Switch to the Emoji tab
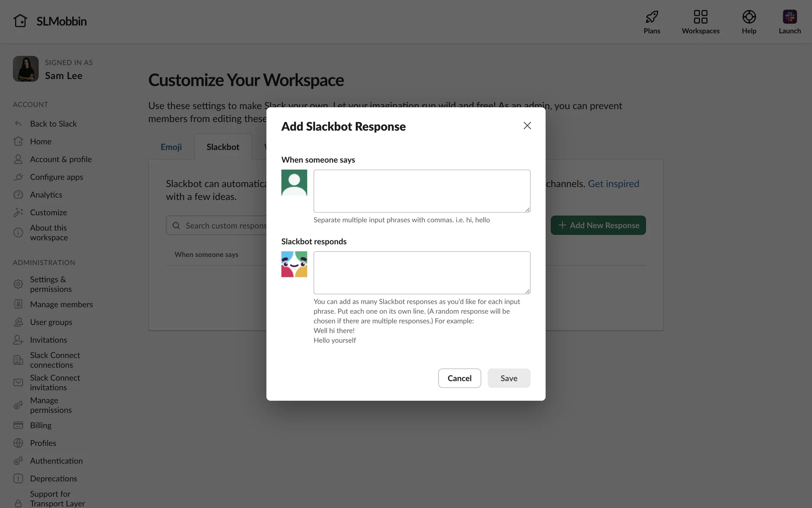This screenshot has height=508, width=812. (171, 147)
